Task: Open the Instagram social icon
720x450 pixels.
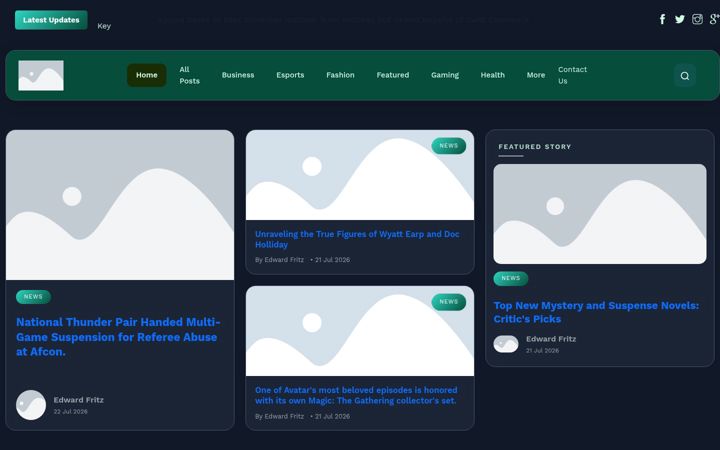Action: 697,19
